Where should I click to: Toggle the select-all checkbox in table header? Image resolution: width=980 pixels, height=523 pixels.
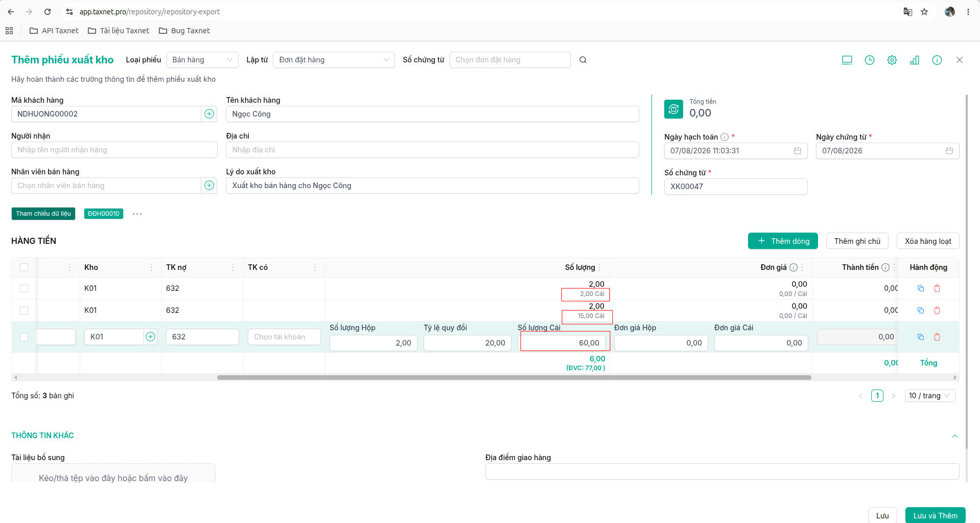pyautogui.click(x=24, y=267)
